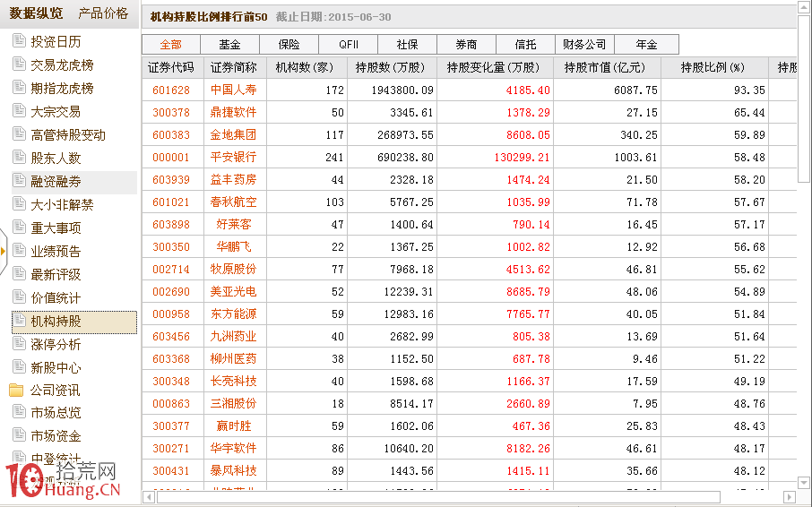Click the document icon beside 股东人数

(x=19, y=157)
